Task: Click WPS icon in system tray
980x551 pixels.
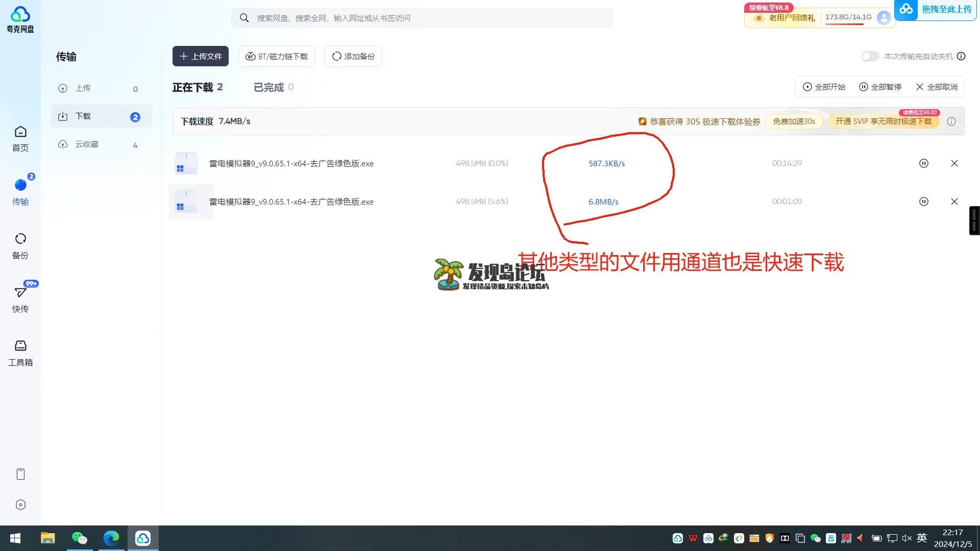Action: [693, 538]
